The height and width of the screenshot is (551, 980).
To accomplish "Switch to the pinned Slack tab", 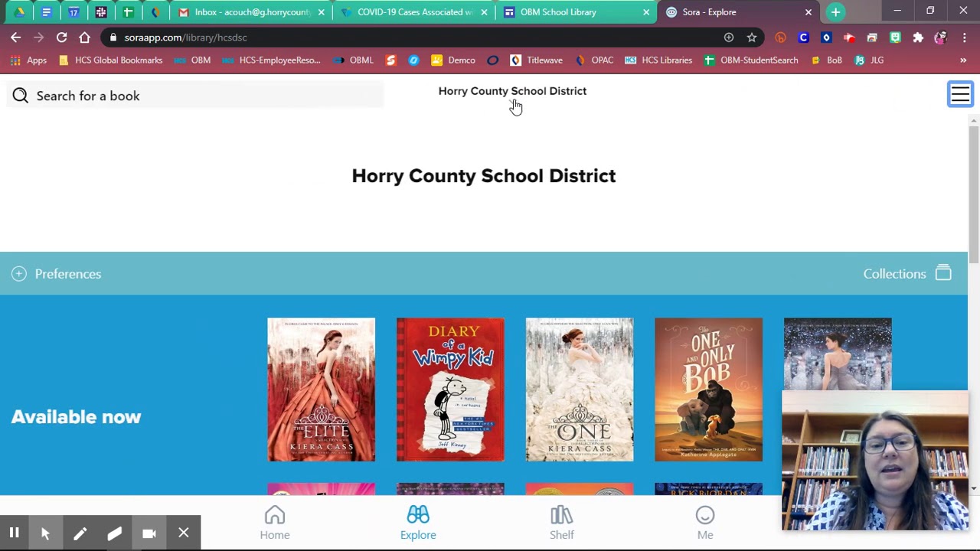I will 101,12.
